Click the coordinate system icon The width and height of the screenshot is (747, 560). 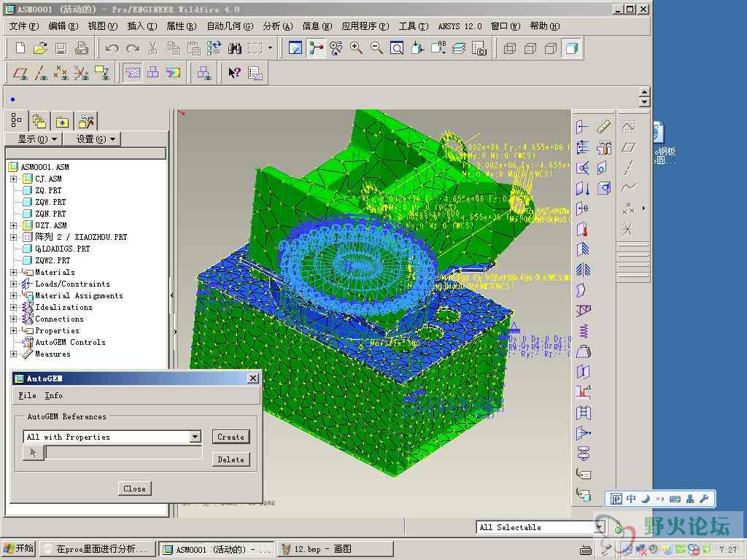pos(627,230)
